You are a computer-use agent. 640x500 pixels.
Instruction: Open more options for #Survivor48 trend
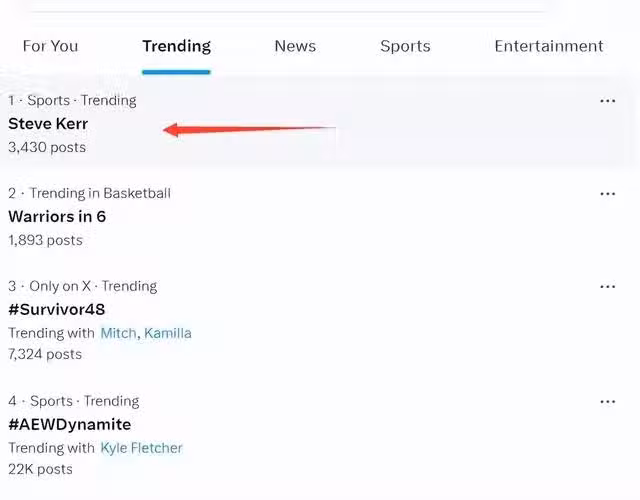pyautogui.click(x=607, y=287)
